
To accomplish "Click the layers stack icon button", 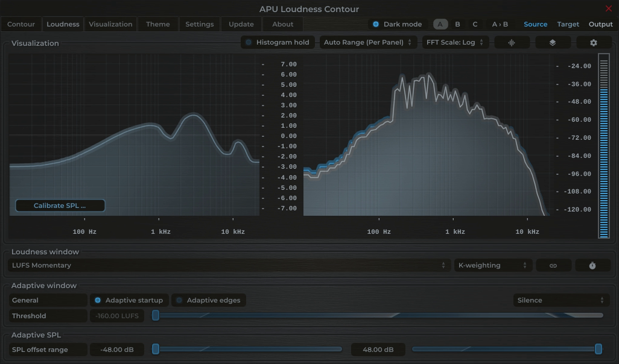I will tap(552, 43).
